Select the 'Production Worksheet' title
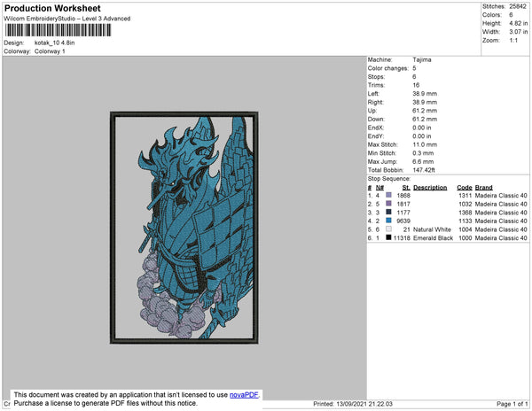The image size is (532, 411). (x=52, y=9)
